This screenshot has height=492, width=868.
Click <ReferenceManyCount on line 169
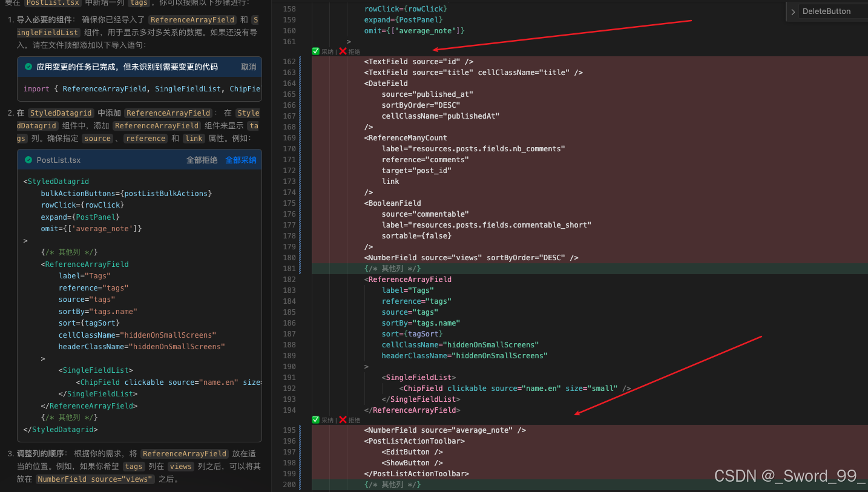coord(406,138)
